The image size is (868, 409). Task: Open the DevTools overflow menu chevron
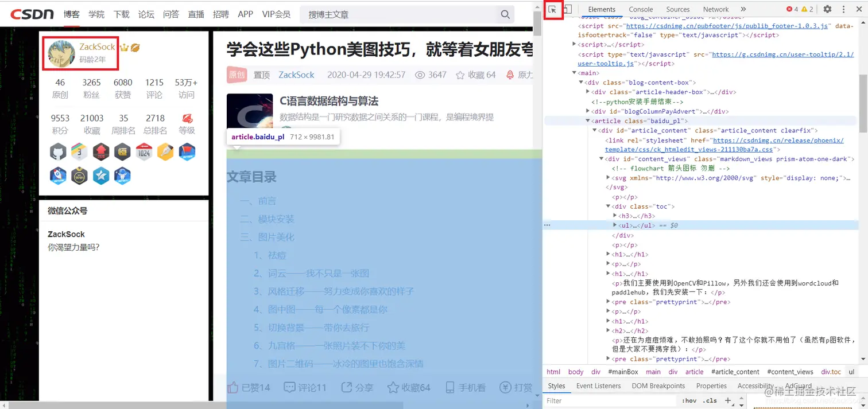[x=743, y=9]
